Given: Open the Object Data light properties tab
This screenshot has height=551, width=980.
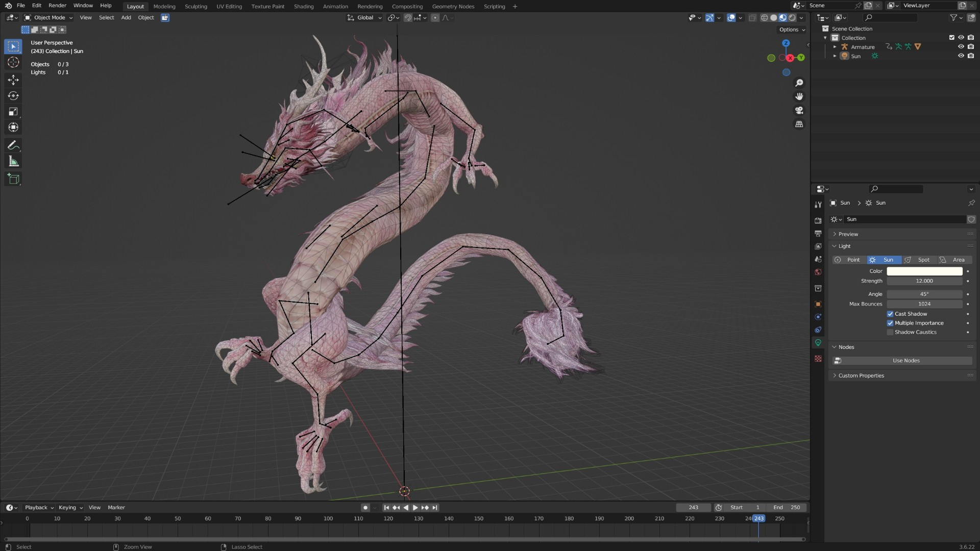Looking at the screenshot, I should 818,343.
